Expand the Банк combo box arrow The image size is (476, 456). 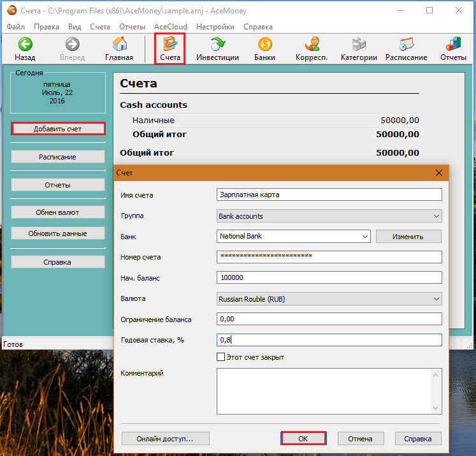pyautogui.click(x=365, y=237)
